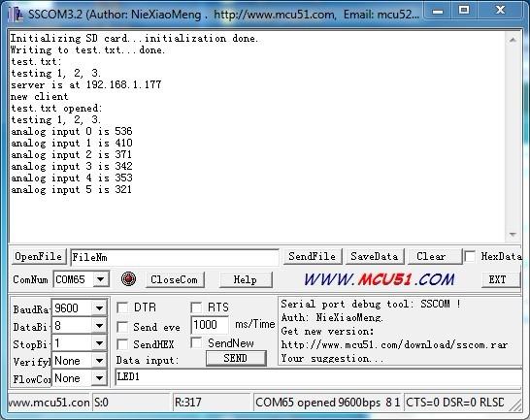
Task: Click the red COM port status indicator
Action: (128, 279)
